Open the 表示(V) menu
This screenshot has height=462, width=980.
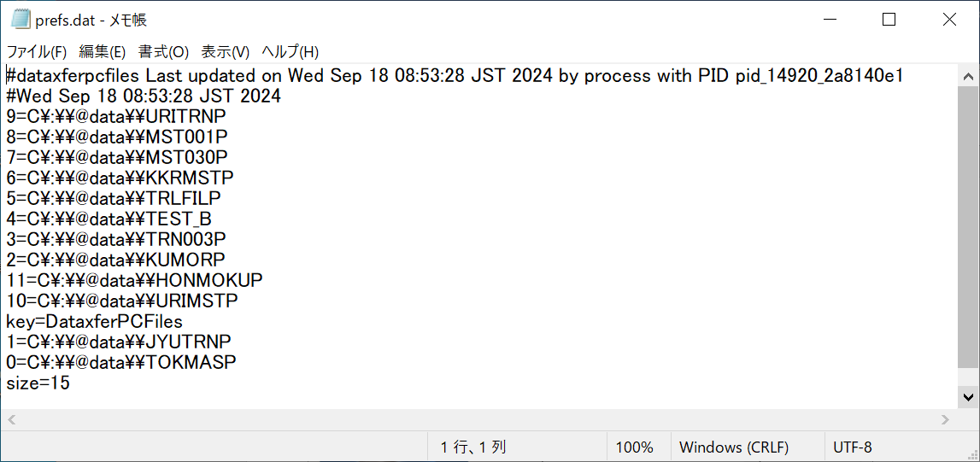pos(226,52)
